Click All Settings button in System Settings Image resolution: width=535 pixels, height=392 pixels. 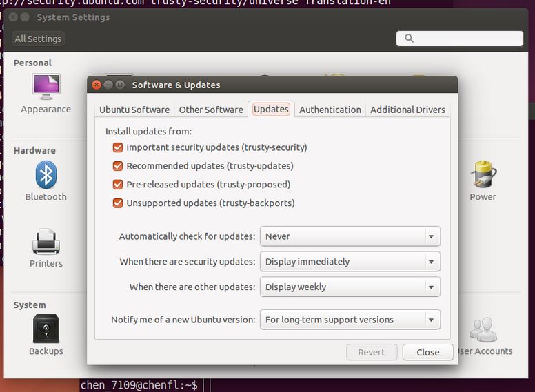38,39
